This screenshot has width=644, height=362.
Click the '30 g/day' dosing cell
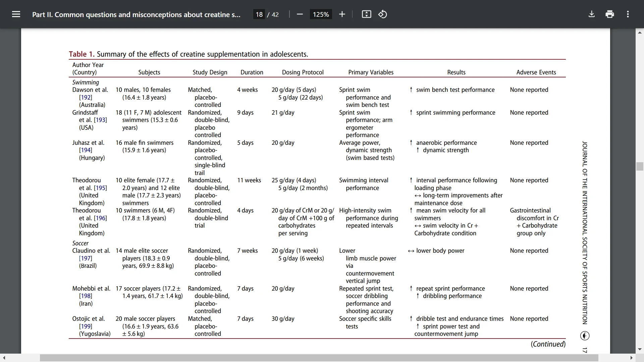283,319
